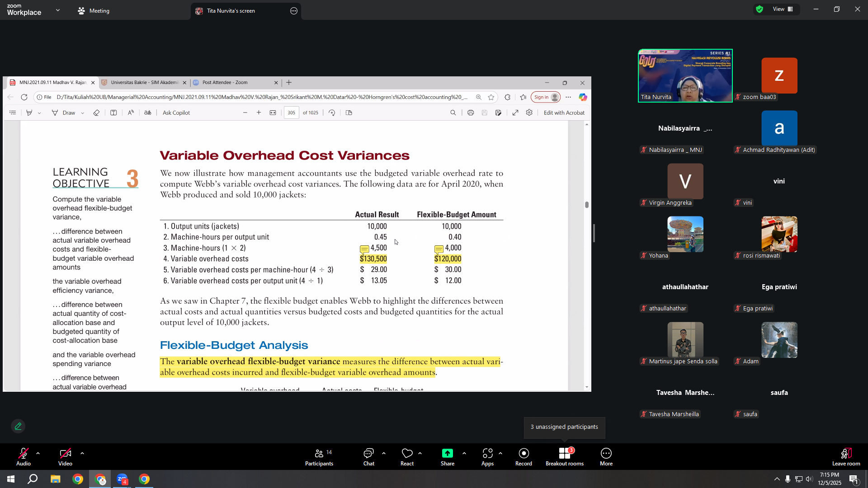
Task: Open Windows Start menu
Action: click(11, 479)
